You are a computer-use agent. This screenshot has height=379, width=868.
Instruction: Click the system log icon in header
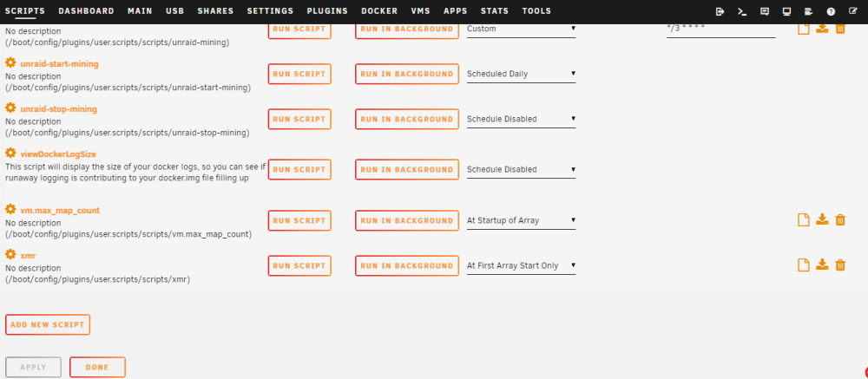tap(808, 11)
